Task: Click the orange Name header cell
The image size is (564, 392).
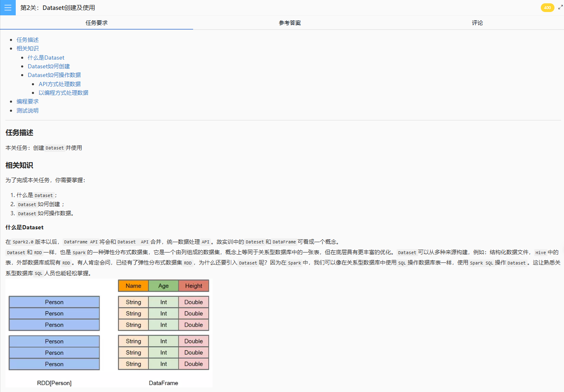Action: click(x=133, y=286)
